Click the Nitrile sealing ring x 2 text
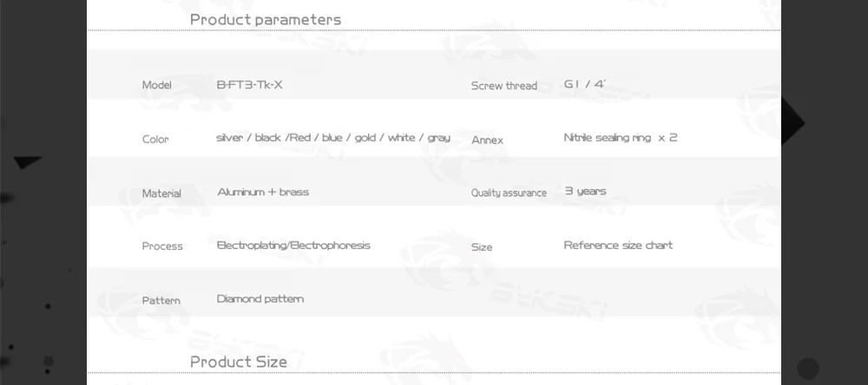 (x=620, y=138)
